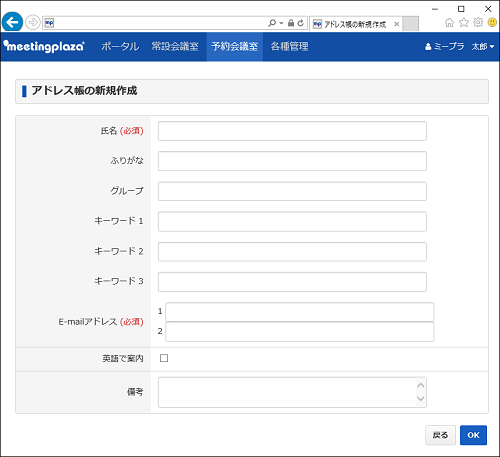Screen dimensions: 500x457
Task: Enable the 英語で案内 checkbox
Action: point(164,358)
